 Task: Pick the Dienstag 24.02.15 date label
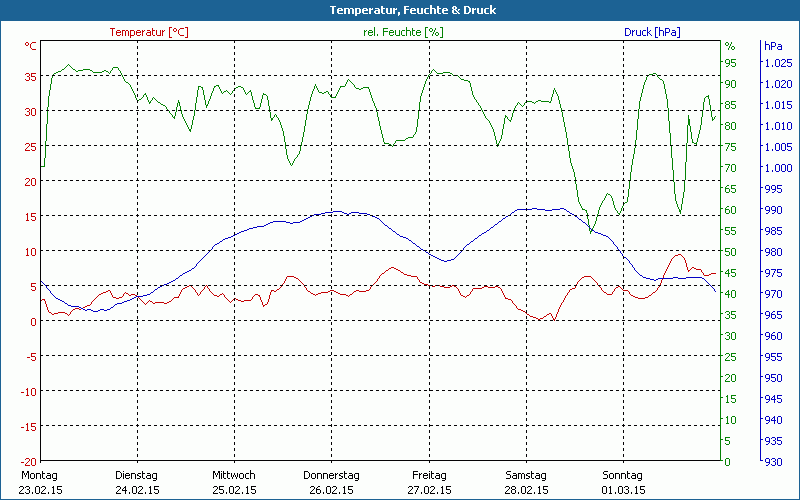(137, 482)
